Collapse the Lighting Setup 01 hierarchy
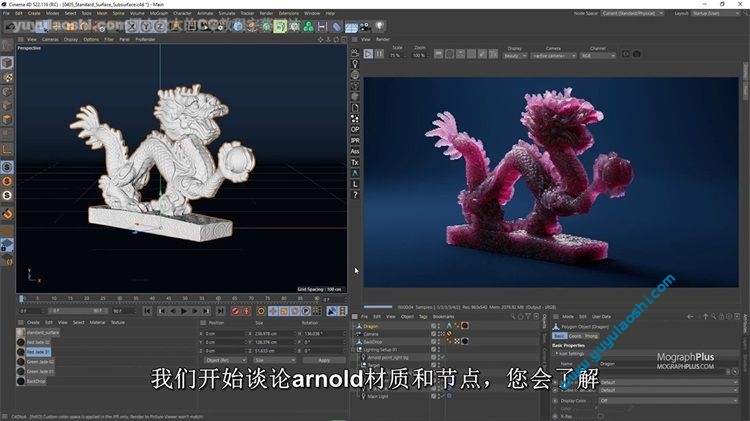Screen dimensions: 750x421 click(x=355, y=349)
